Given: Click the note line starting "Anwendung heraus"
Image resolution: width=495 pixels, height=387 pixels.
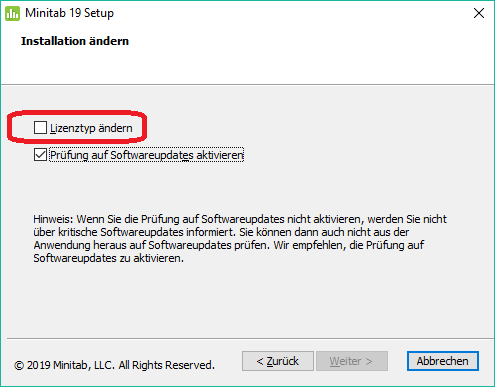Looking at the screenshot, I should point(229,245).
